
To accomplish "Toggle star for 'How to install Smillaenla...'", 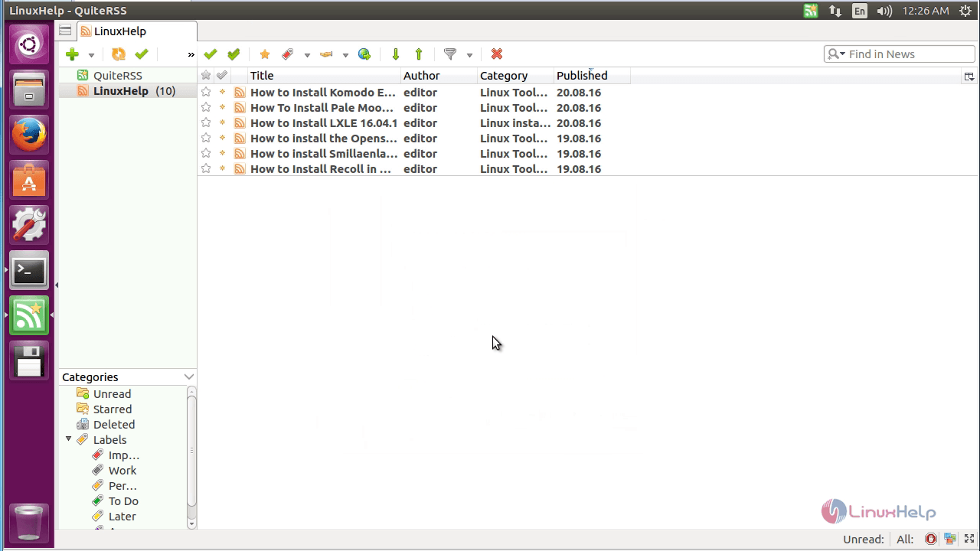I will (x=206, y=153).
